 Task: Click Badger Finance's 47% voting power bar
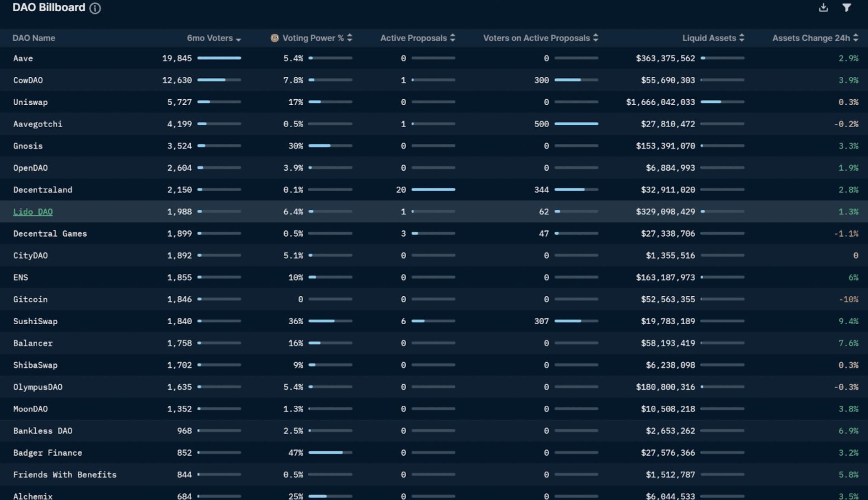(330, 453)
